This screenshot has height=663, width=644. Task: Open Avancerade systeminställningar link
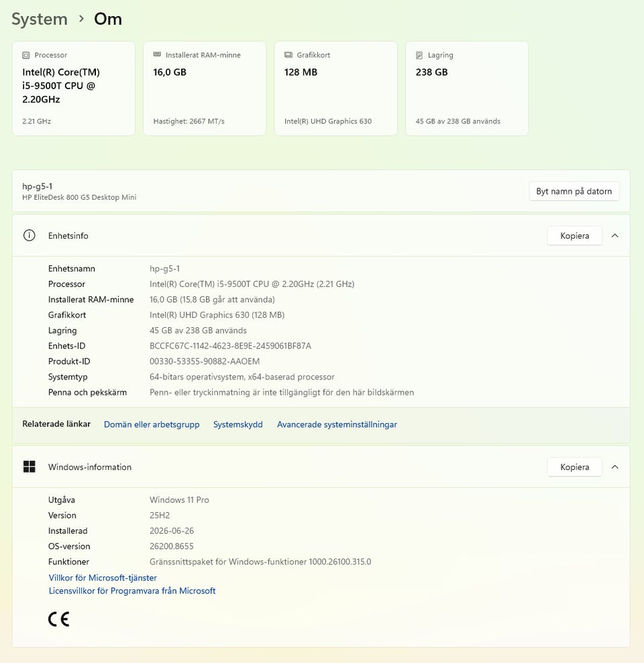click(x=337, y=424)
